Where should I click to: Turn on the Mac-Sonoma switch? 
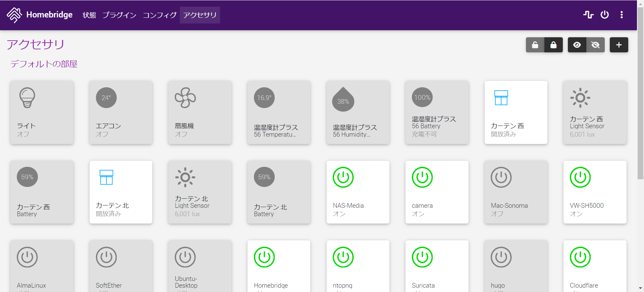pyautogui.click(x=501, y=177)
